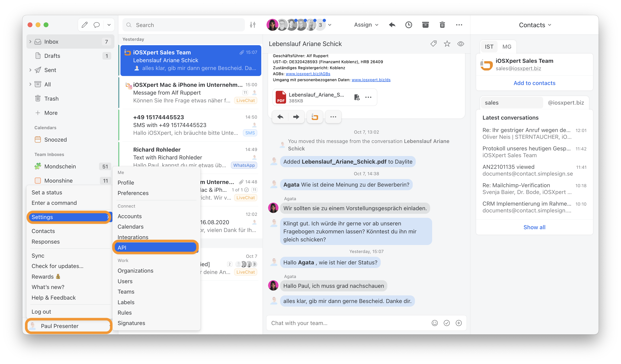Star the Lebenslauf Ariane Schick conversation
621x364 pixels.
click(x=447, y=44)
